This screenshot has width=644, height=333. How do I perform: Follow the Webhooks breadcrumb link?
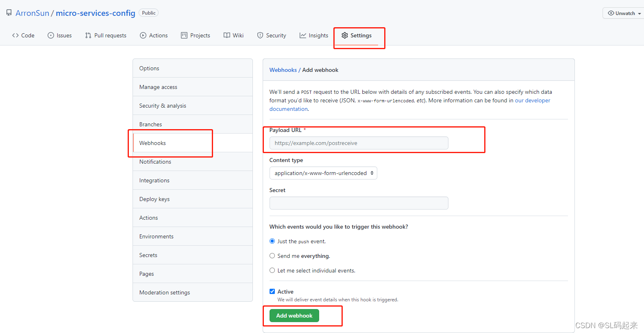(x=283, y=70)
